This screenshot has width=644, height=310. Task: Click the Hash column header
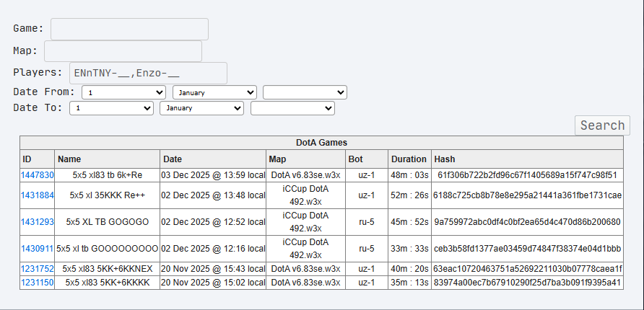pos(444,159)
